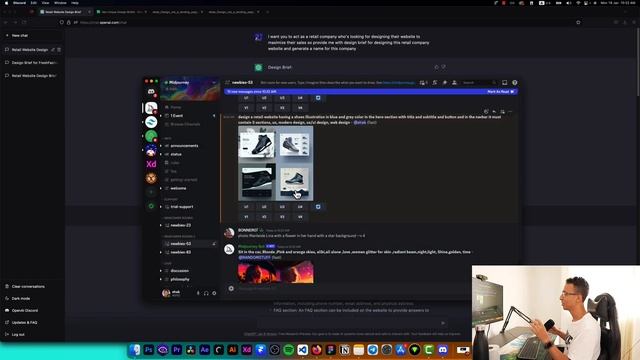
Task: Open Threads icon in Discord channel header
Action: tap(423, 82)
